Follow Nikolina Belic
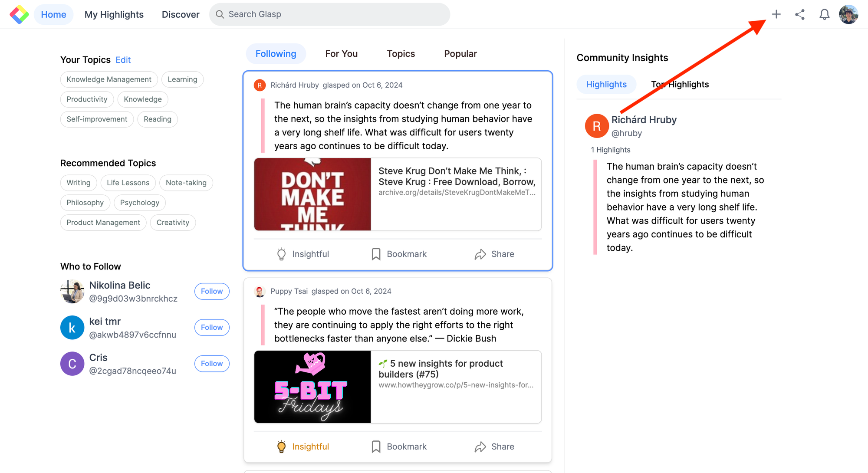The image size is (868, 473). point(212,291)
